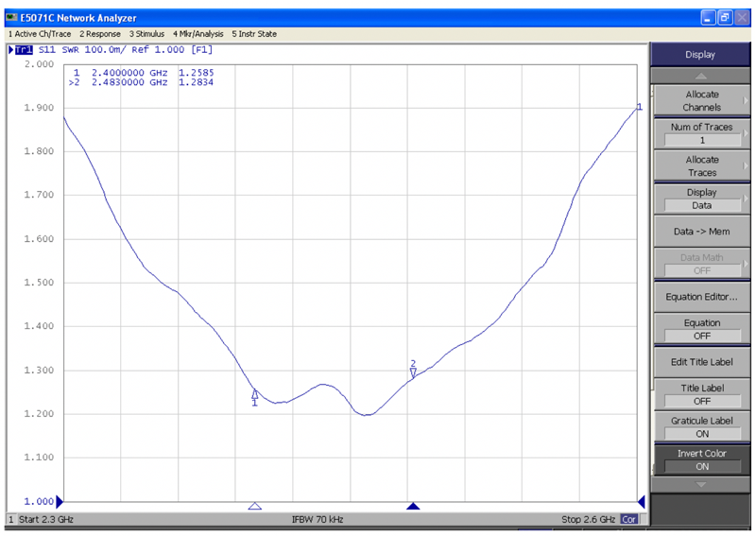Screen dimensions: 756x536
Task: Open the Equation Editor
Action: [701, 296]
